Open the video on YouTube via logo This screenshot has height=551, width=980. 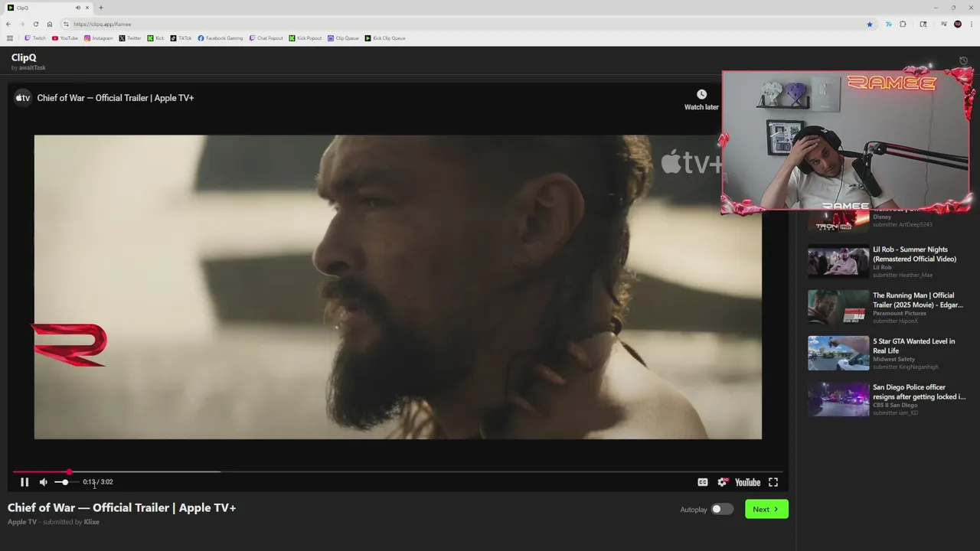pos(747,482)
